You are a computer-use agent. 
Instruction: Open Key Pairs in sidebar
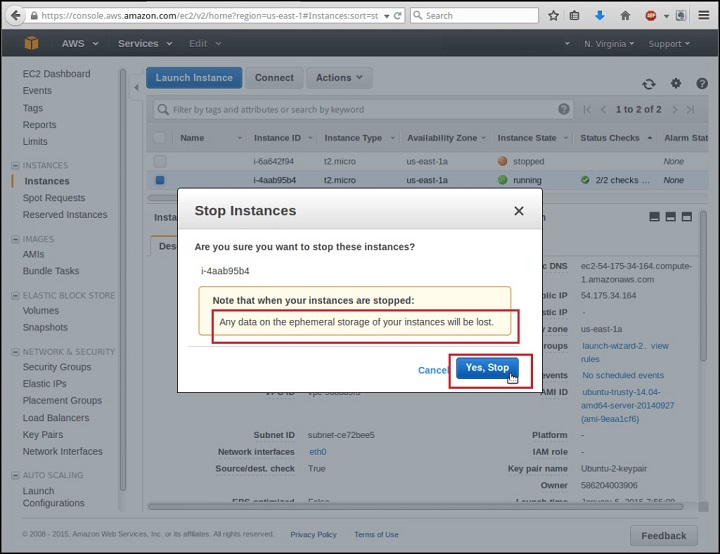click(43, 435)
